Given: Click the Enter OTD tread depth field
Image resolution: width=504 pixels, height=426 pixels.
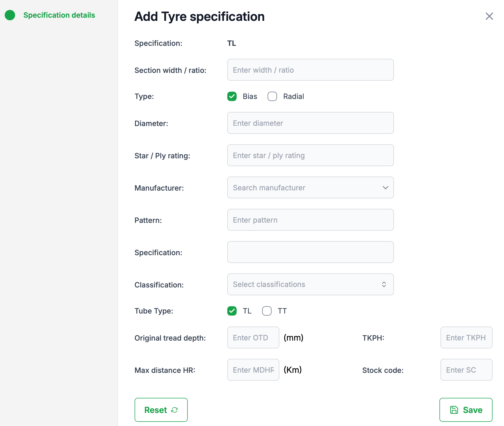Looking at the screenshot, I should (x=253, y=338).
